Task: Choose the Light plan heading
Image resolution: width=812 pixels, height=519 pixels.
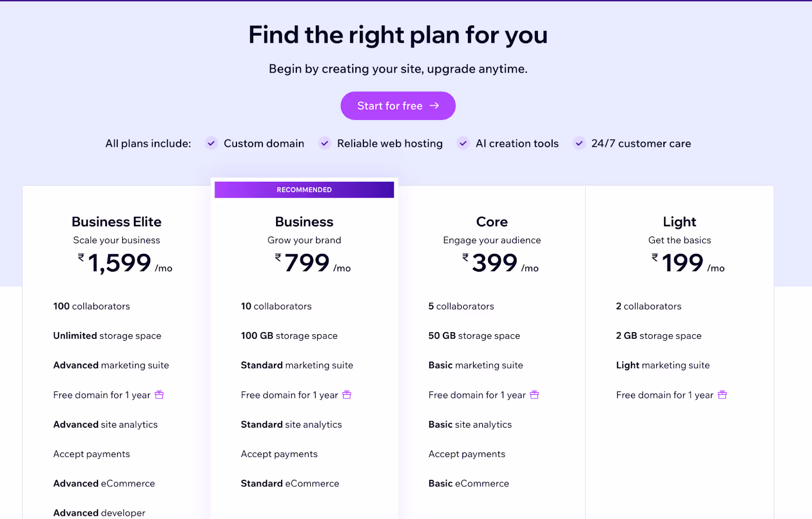Action: [680, 222]
